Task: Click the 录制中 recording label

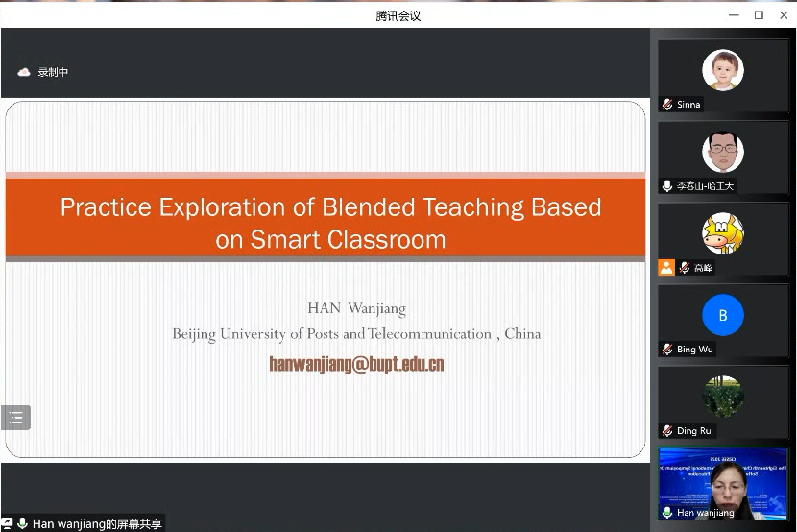Action: click(53, 72)
